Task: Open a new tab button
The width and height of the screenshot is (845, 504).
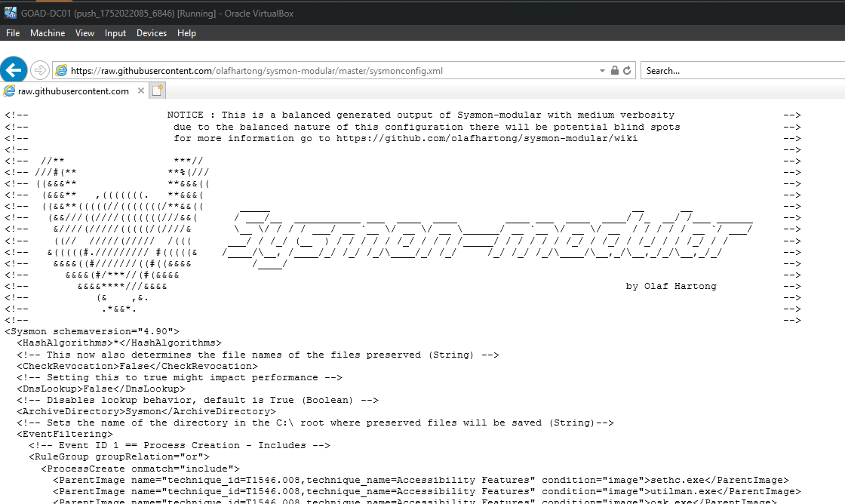Action: click(158, 91)
